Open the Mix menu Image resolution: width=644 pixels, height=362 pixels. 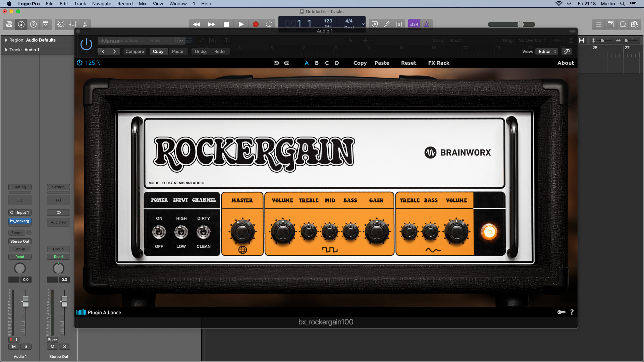[x=143, y=4]
